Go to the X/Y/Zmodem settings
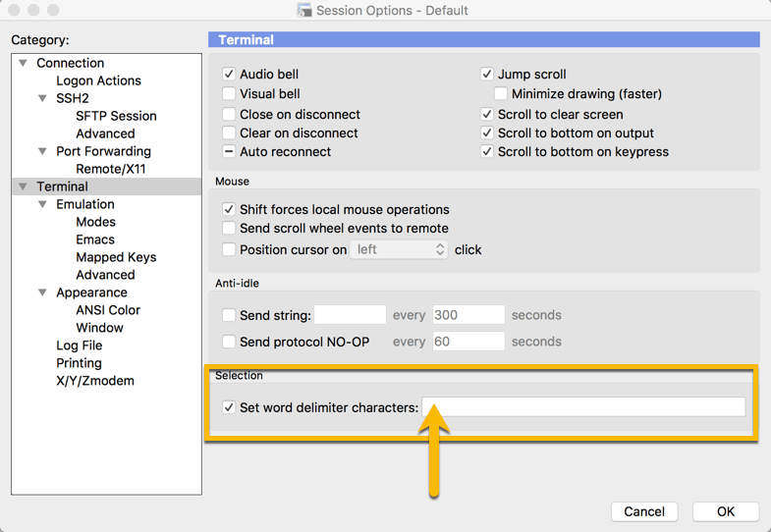The image size is (771, 532). click(95, 381)
